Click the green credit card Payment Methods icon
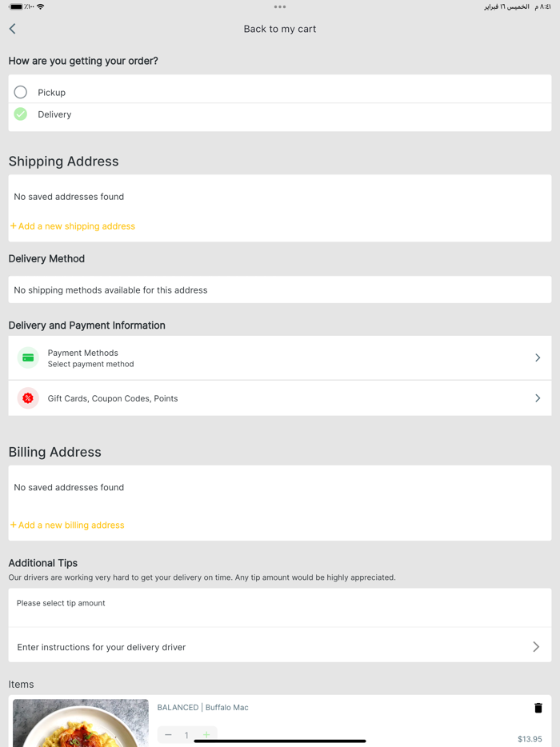 [28, 358]
